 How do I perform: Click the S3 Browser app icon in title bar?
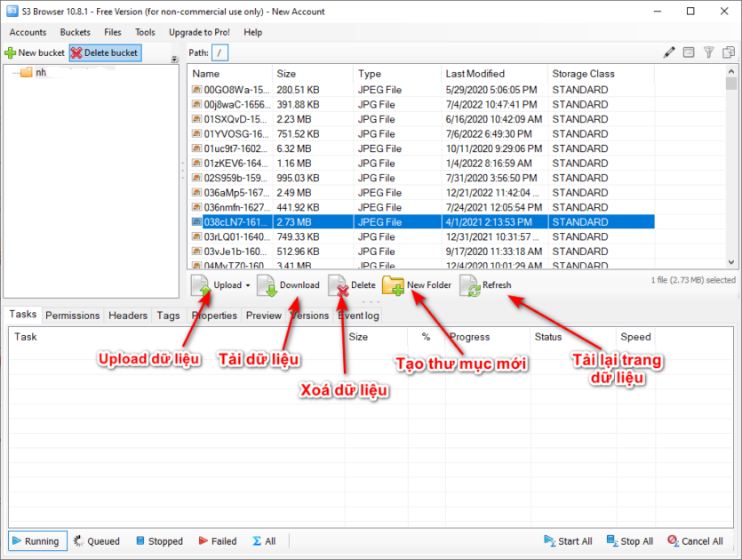click(12, 11)
